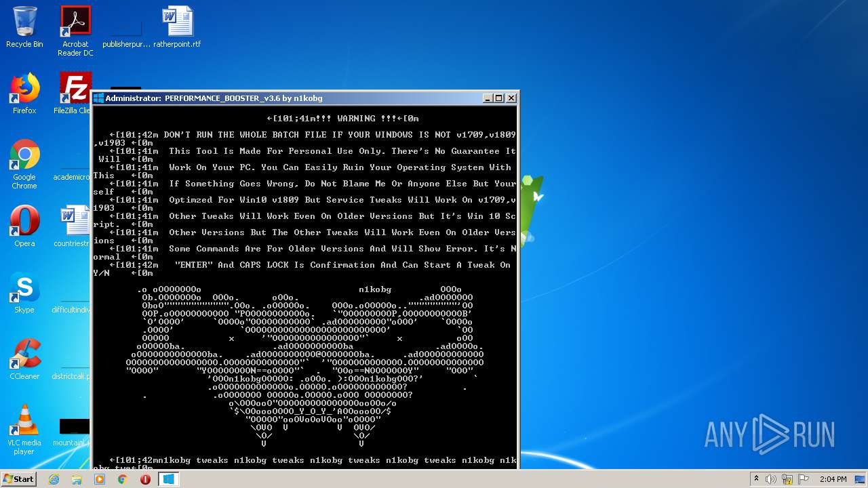868x488 pixels.
Task: Show hidden system tray icons
Action: point(756,479)
